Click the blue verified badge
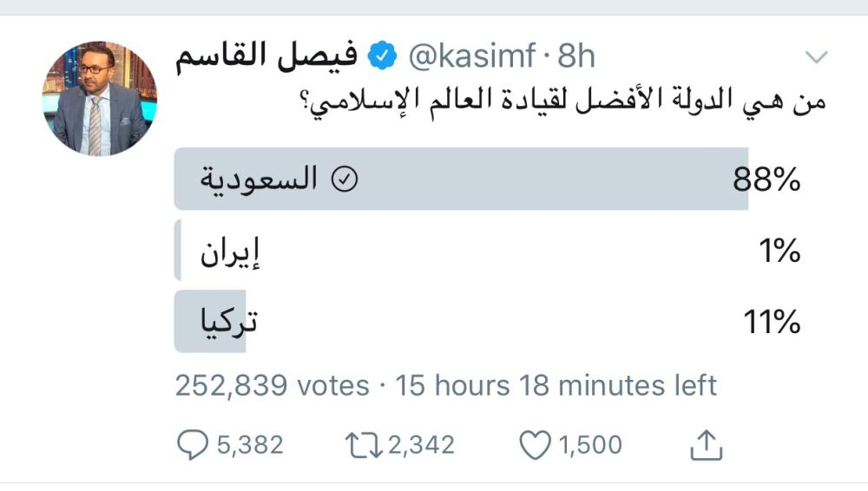The height and width of the screenshot is (491, 868). click(x=380, y=57)
